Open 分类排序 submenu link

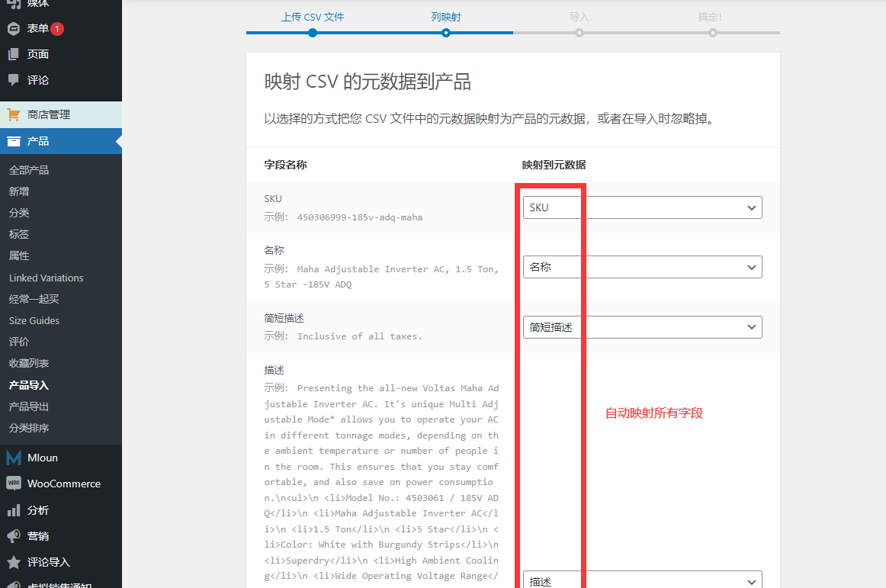[29, 428]
